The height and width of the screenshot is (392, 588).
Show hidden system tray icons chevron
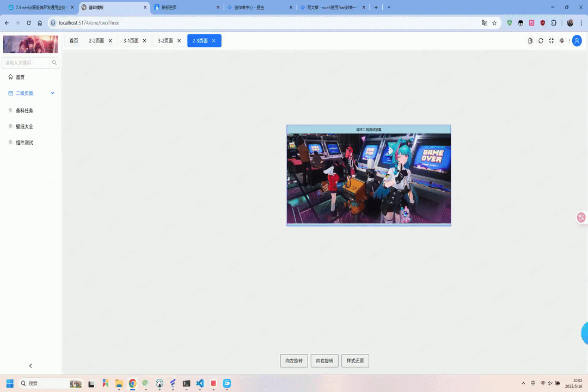(x=523, y=383)
